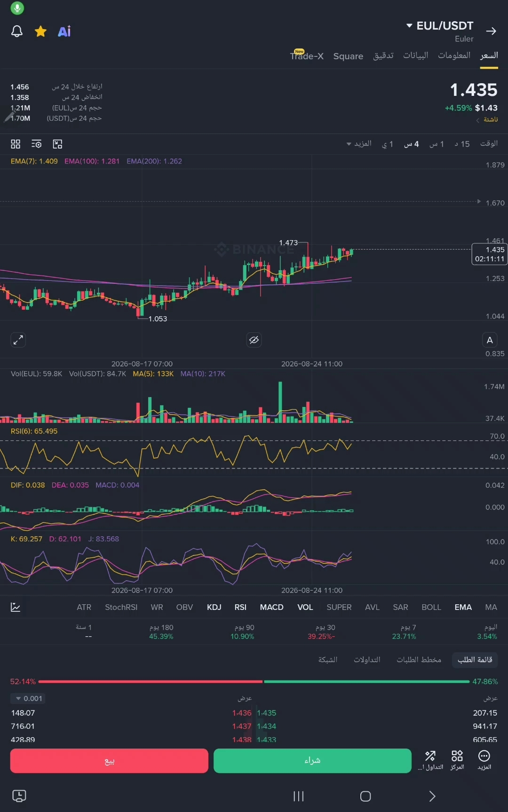Tap the red بيع sell button
Image resolution: width=508 pixels, height=812 pixels.
[x=109, y=761]
